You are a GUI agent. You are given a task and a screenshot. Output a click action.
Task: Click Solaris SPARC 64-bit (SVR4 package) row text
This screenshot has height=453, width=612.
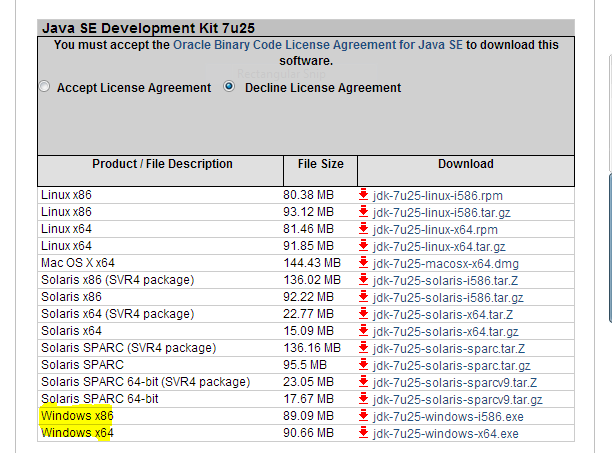[146, 382]
